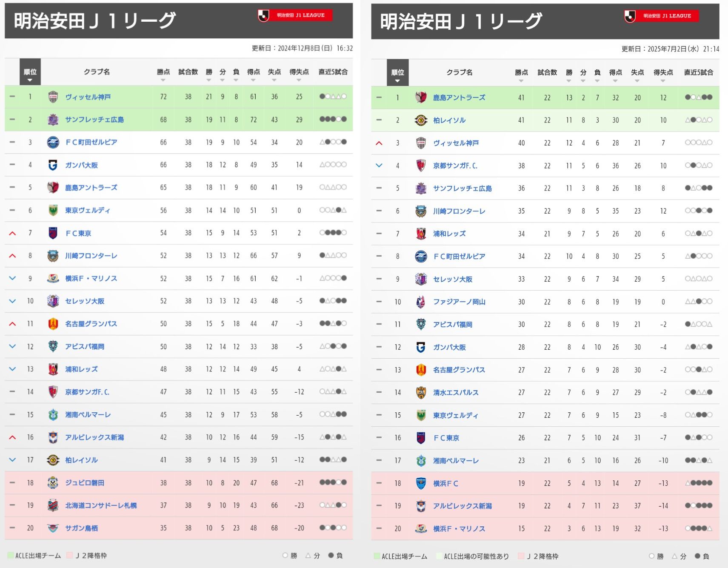The image size is (728, 568).
Task: Sort left table by 勝点 column
Action: tap(163, 75)
